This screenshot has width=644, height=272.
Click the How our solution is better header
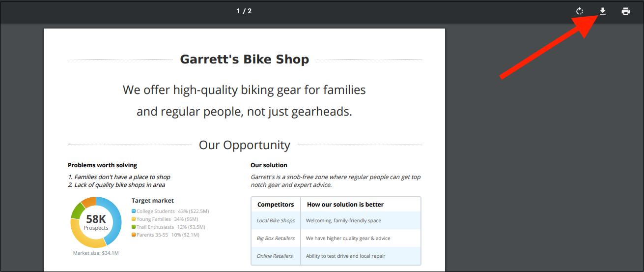coord(345,205)
